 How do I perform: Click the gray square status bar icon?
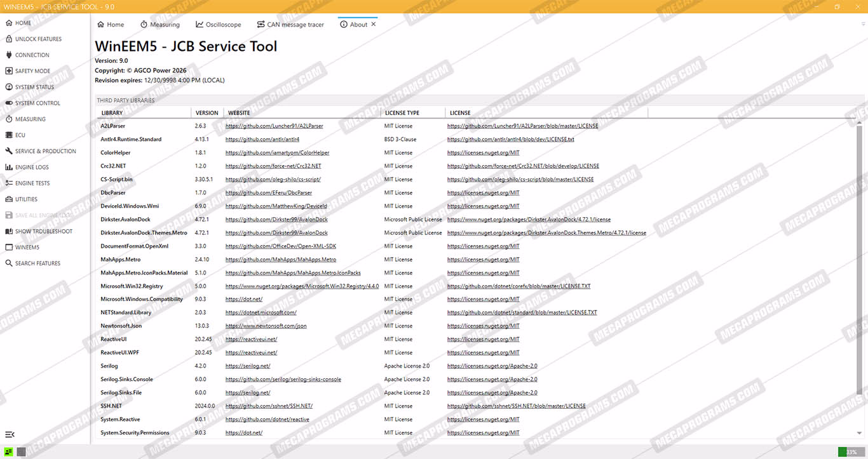[x=21, y=452]
